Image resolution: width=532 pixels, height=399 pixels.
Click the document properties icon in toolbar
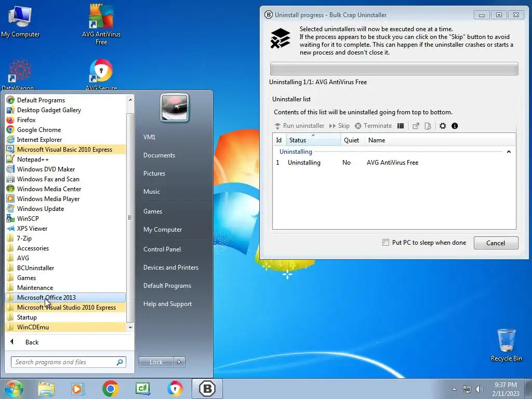pos(428,126)
